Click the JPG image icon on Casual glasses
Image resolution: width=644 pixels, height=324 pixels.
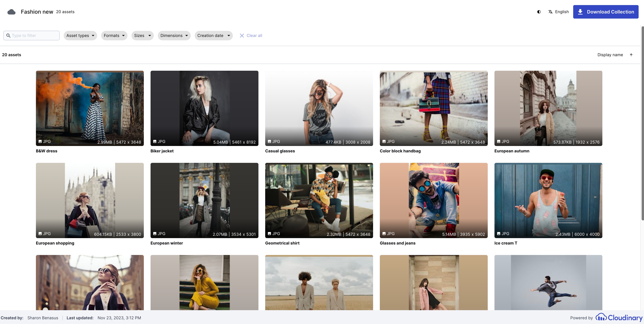click(269, 142)
